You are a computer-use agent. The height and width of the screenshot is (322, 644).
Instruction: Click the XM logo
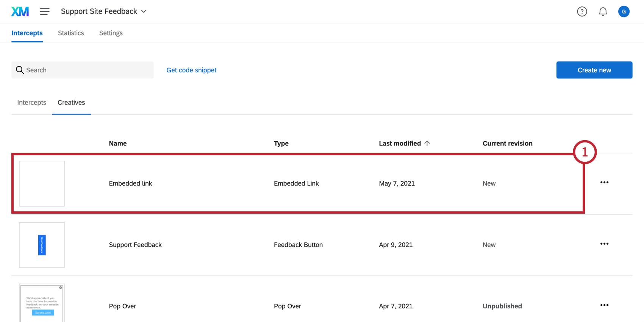click(x=20, y=12)
